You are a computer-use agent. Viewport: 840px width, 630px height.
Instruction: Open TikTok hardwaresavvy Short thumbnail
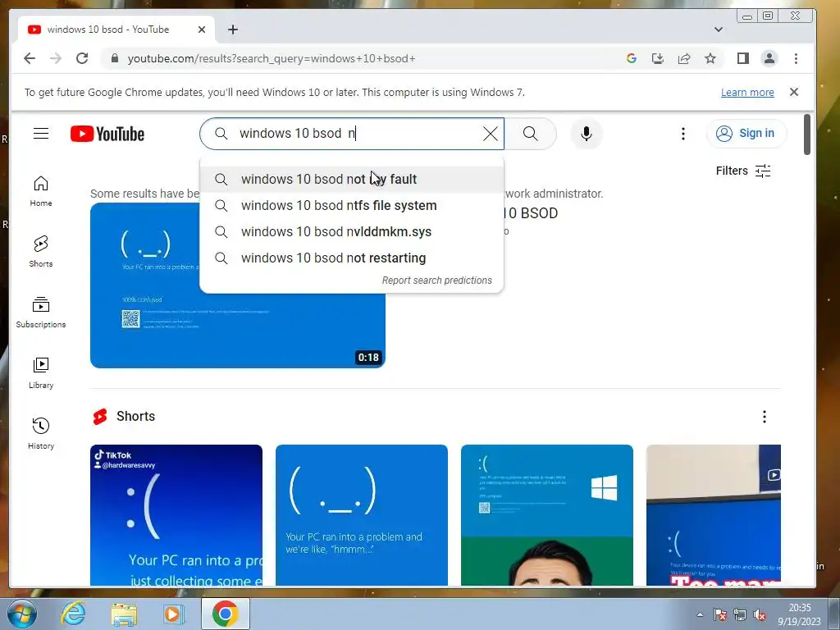click(176, 515)
